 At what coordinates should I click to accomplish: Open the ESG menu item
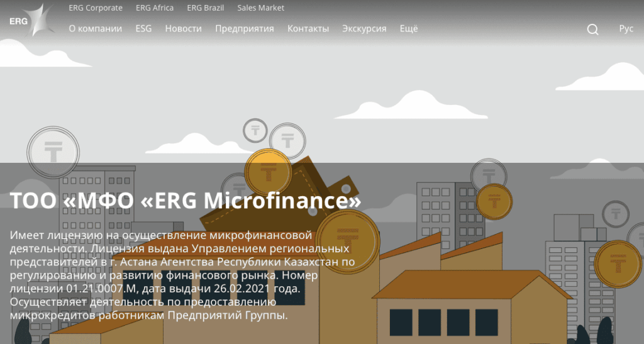pos(143,29)
